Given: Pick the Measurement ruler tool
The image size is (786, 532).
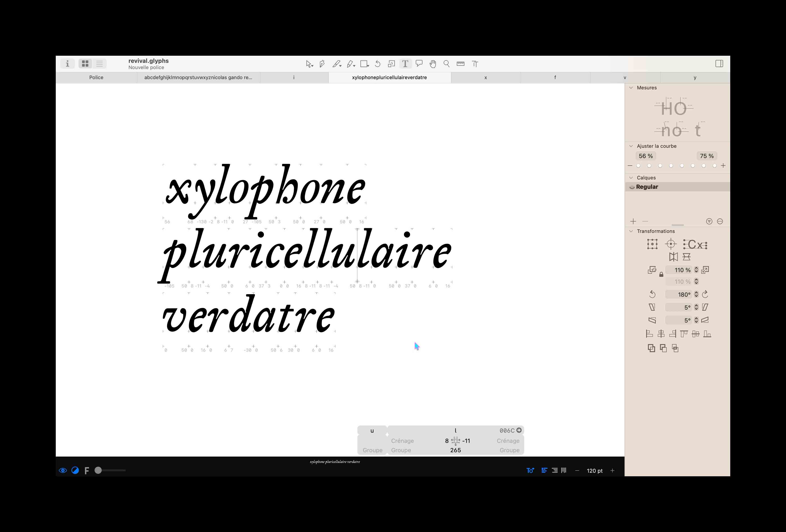Looking at the screenshot, I should (x=460, y=64).
